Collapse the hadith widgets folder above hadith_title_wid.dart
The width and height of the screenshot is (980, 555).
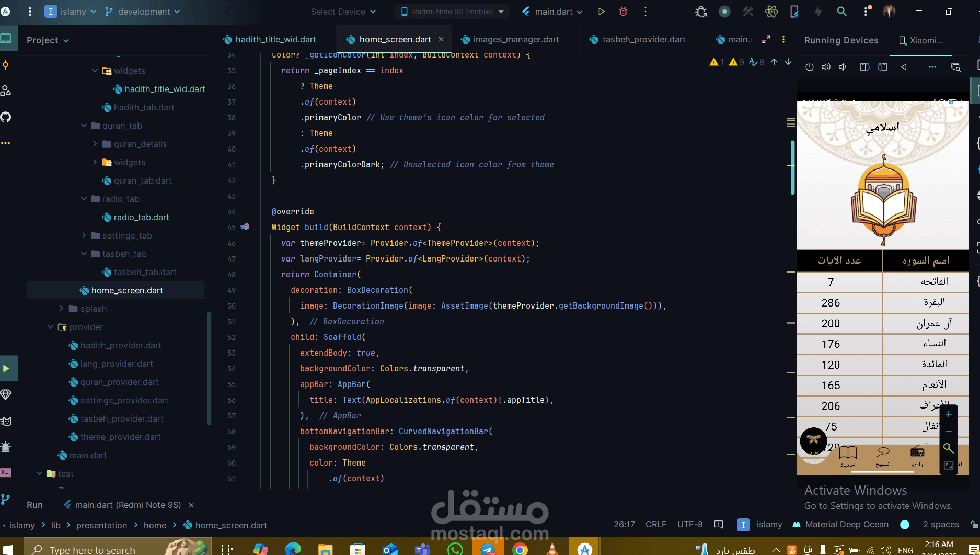point(95,71)
